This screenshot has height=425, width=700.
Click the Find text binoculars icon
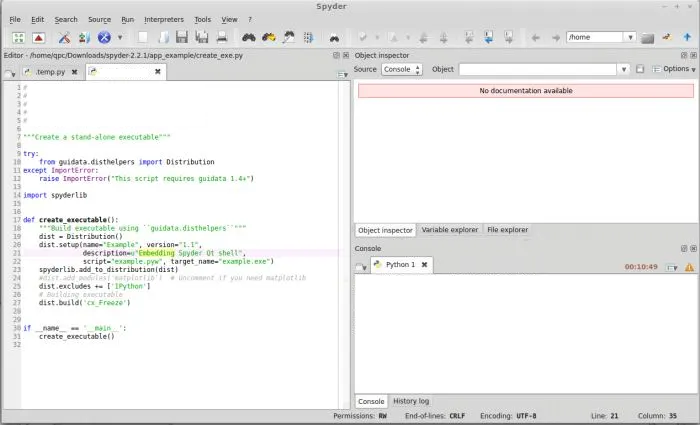pos(249,38)
